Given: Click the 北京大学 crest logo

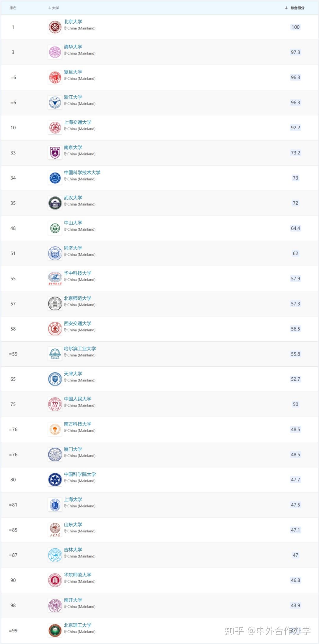Looking at the screenshot, I should pyautogui.click(x=55, y=27).
